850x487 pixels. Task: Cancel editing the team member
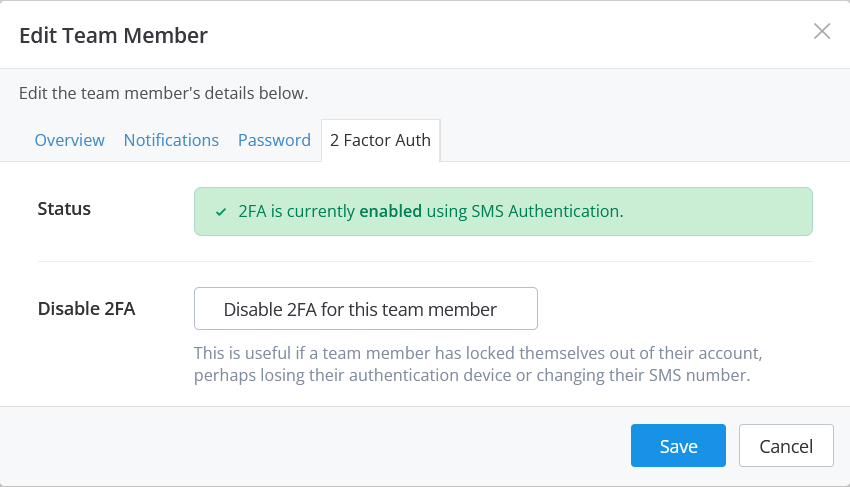[786, 446]
